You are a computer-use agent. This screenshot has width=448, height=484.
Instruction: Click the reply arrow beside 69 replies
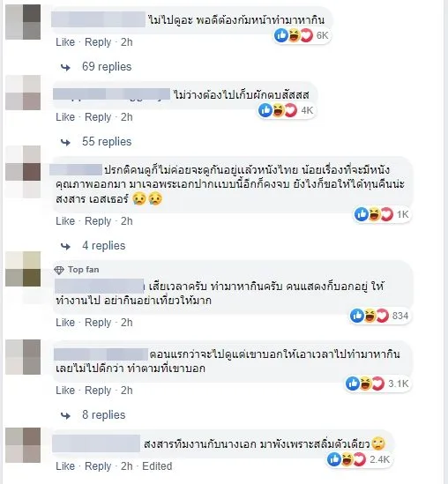(x=65, y=67)
